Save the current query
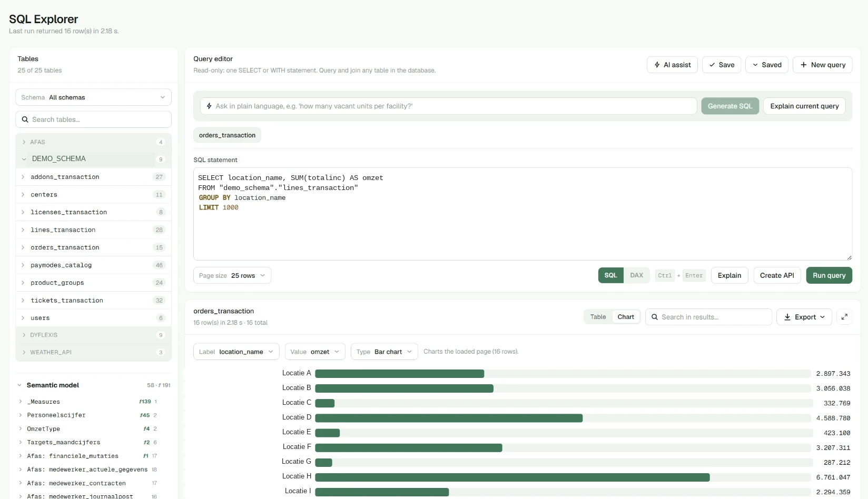 [x=722, y=65]
